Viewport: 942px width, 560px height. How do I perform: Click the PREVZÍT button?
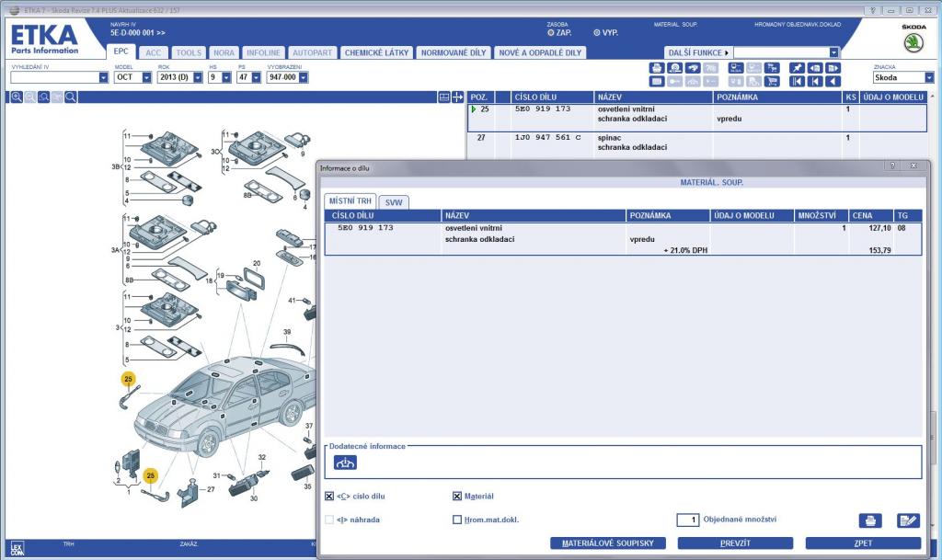[x=735, y=543]
